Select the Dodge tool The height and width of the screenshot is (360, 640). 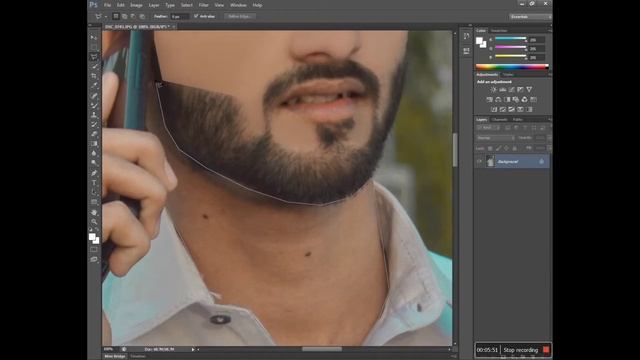pyautogui.click(x=94, y=163)
